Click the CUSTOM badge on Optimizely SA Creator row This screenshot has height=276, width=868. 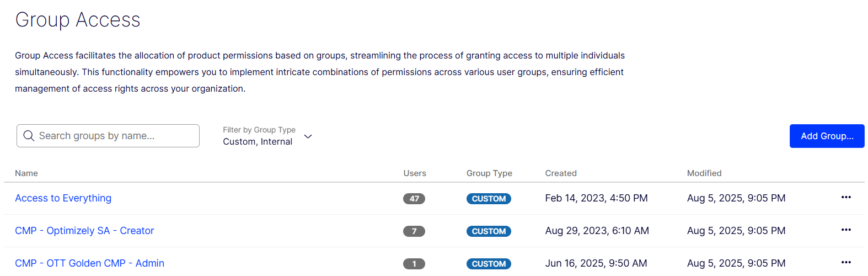489,231
